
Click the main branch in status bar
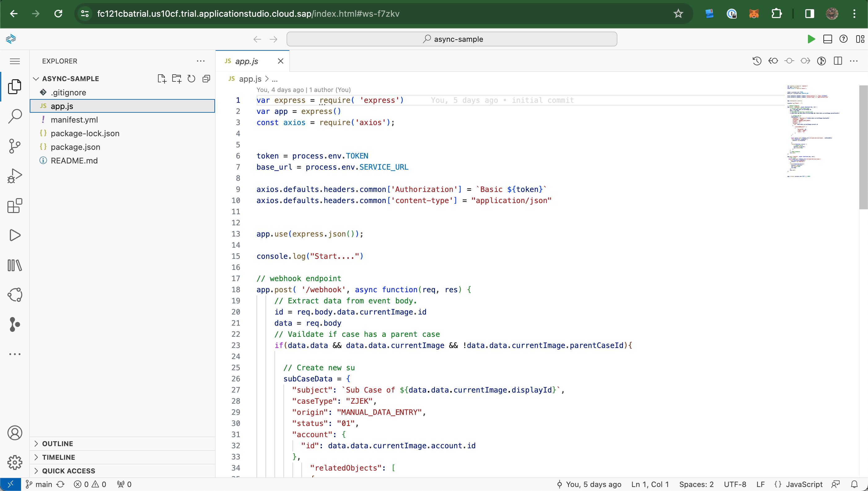point(39,484)
